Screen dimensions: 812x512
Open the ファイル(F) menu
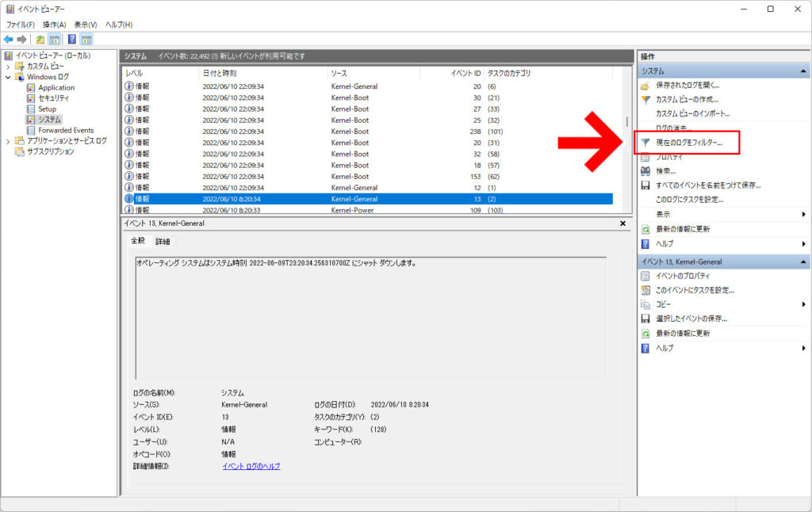tap(20, 25)
